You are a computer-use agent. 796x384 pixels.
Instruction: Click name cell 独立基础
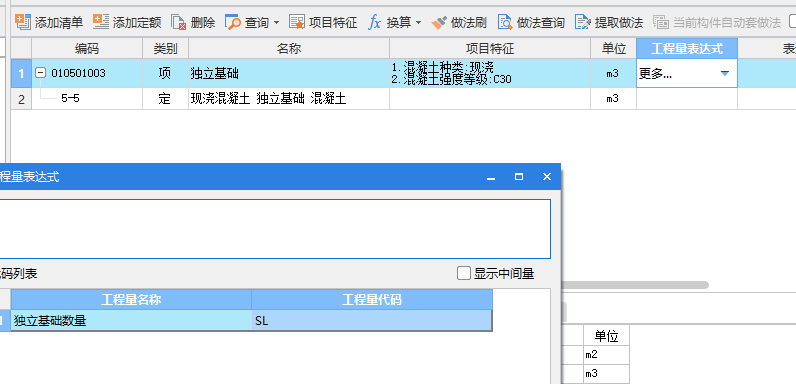pyautogui.click(x=289, y=74)
